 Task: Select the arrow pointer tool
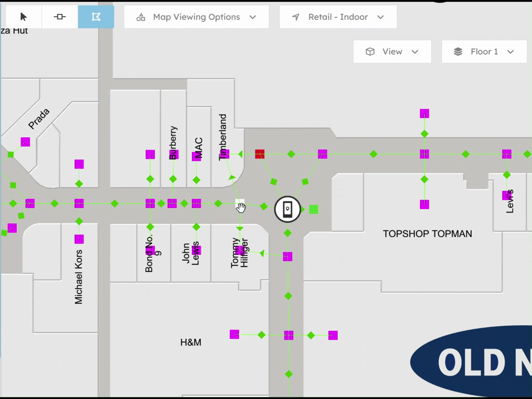[x=24, y=17]
